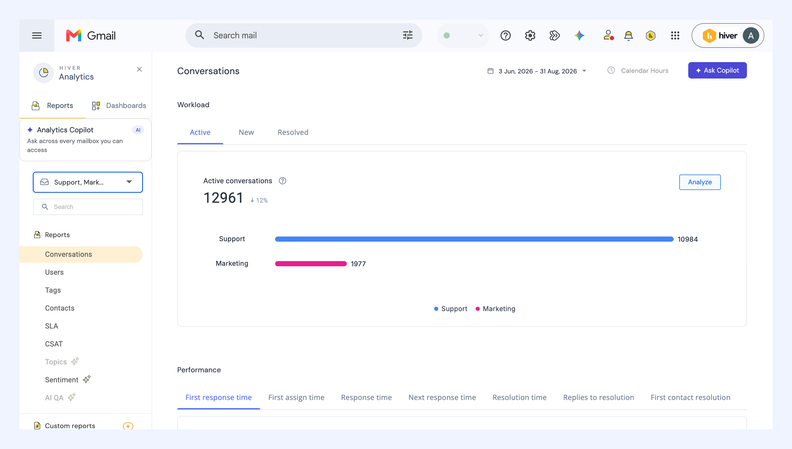Open search filter options icon
This screenshot has height=449, width=792.
[408, 35]
